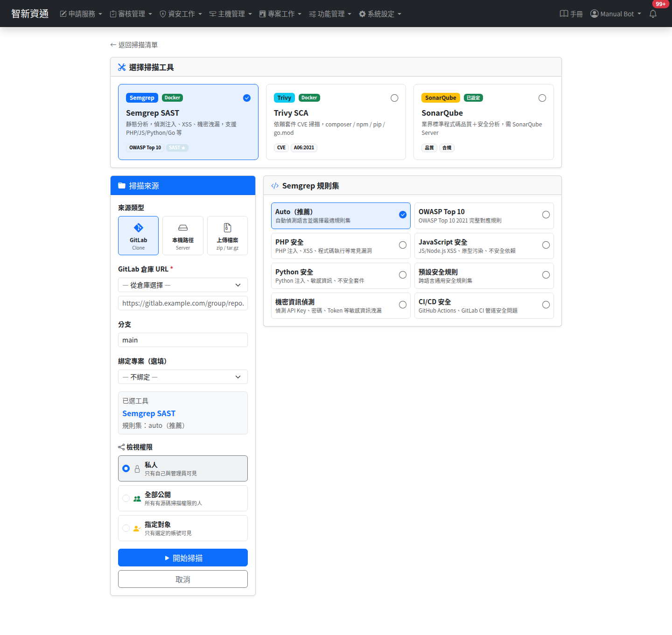Viewport: 672px width, 635px height.
Task: Click the people icon in 全部公開 option
Action: [137, 499]
